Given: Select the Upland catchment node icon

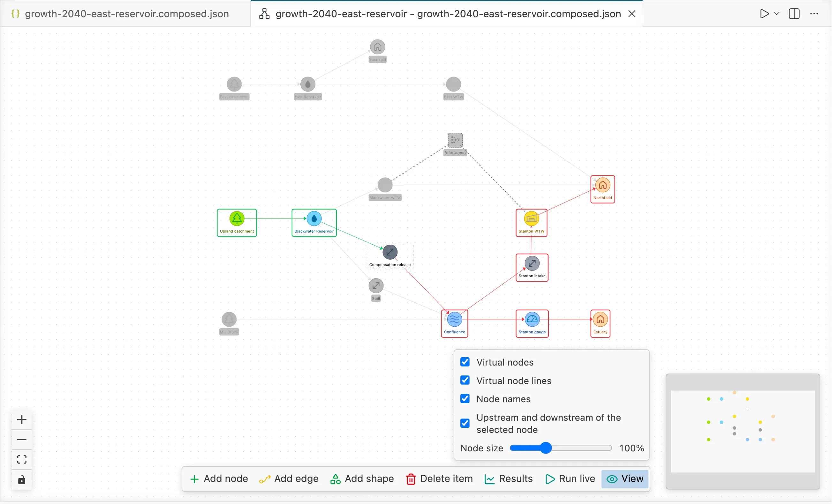Looking at the screenshot, I should 237,219.
